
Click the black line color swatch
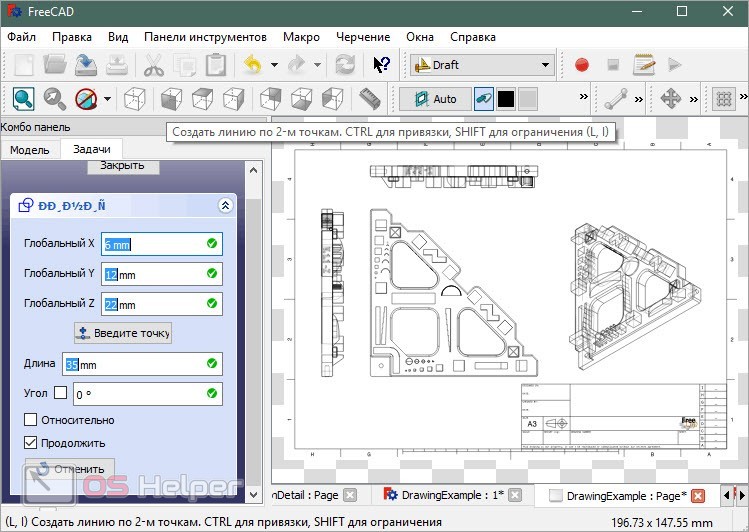pos(506,99)
